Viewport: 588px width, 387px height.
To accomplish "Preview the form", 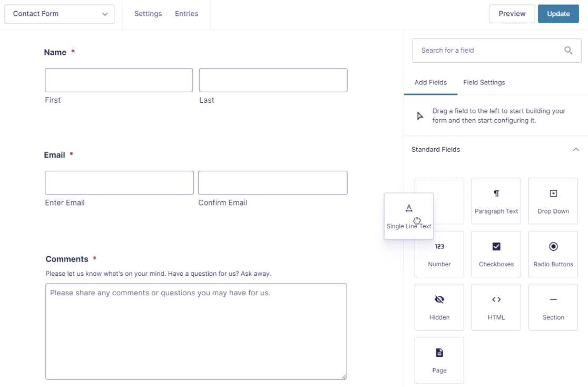I will [x=512, y=13].
